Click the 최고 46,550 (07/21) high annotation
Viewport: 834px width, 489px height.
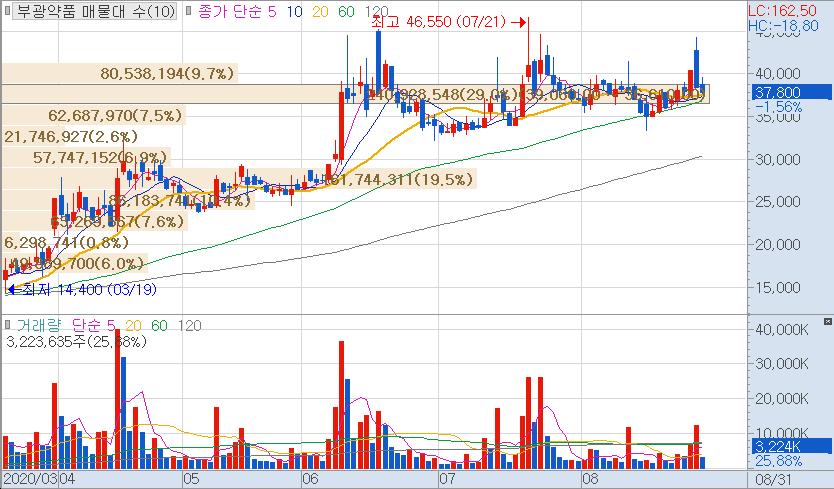point(448,22)
